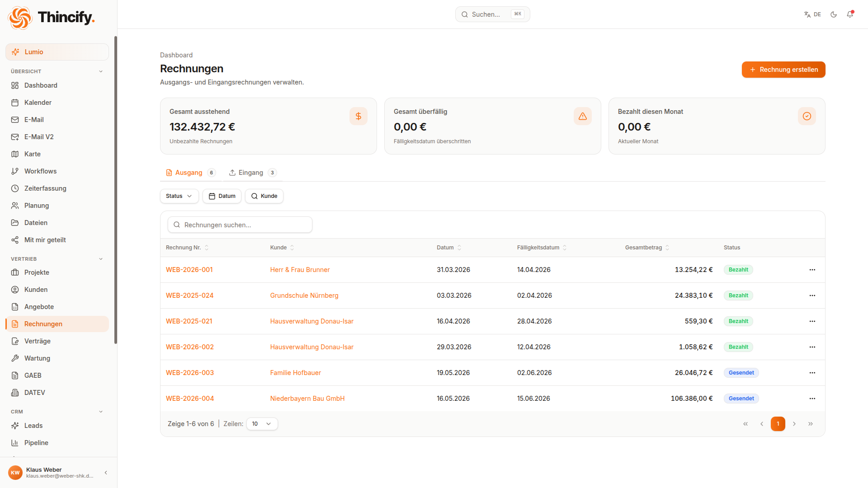868x488 pixels.
Task: Focus the Rechnungen suchen field
Action: point(240,225)
